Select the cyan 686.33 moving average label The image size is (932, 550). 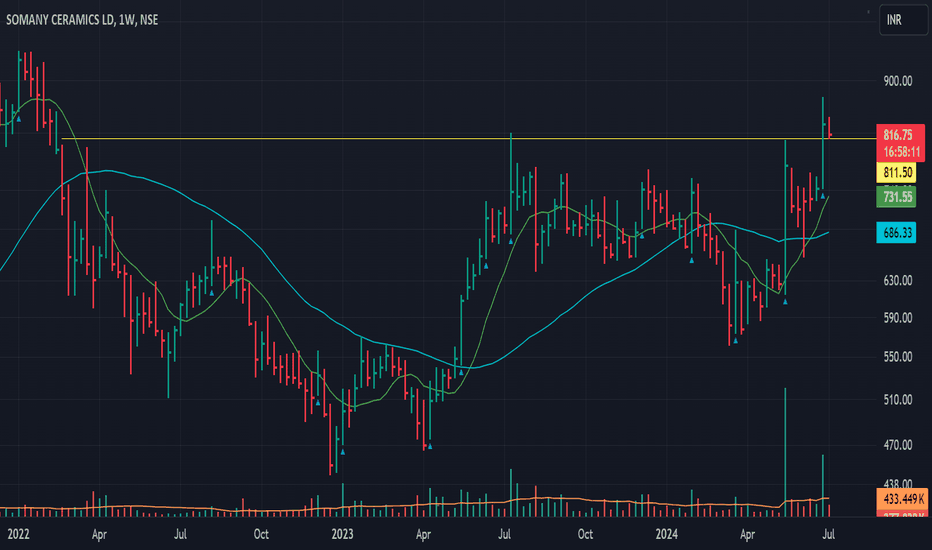[x=896, y=232]
